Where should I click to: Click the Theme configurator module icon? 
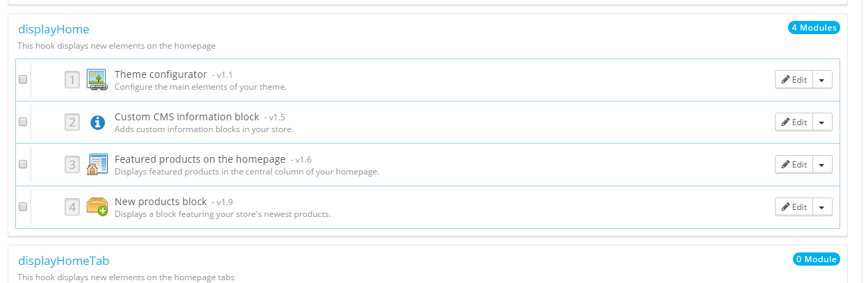click(x=97, y=79)
